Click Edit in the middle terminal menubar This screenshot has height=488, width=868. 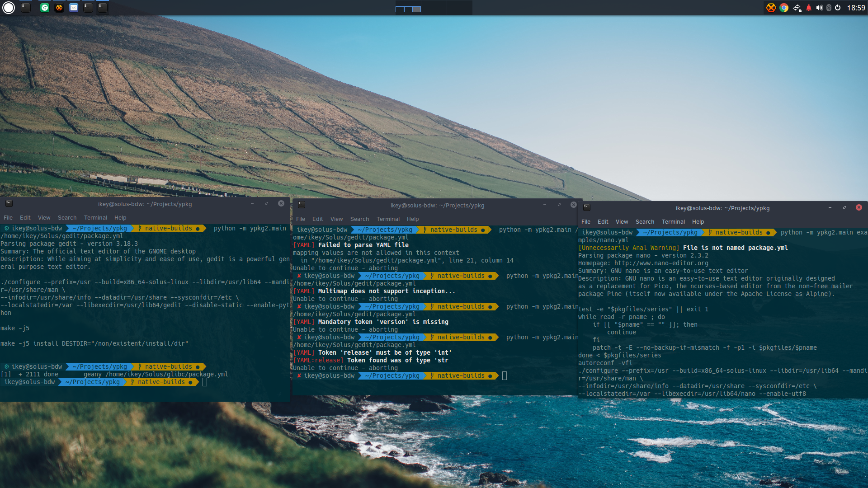[x=317, y=219]
